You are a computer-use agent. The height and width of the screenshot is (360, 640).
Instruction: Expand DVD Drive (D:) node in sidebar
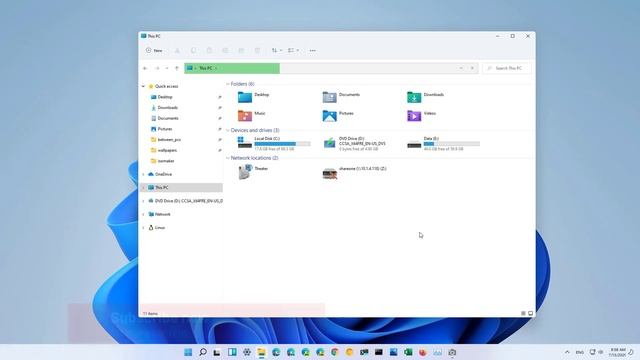tap(143, 201)
